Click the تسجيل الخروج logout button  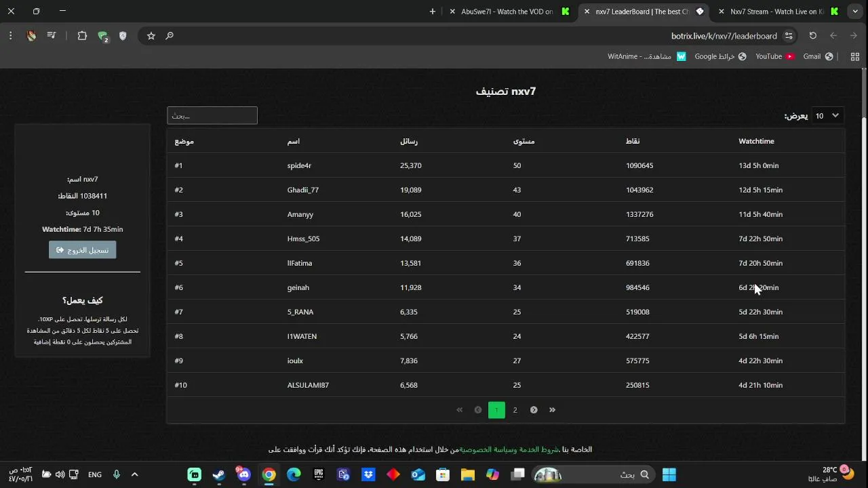coord(83,250)
